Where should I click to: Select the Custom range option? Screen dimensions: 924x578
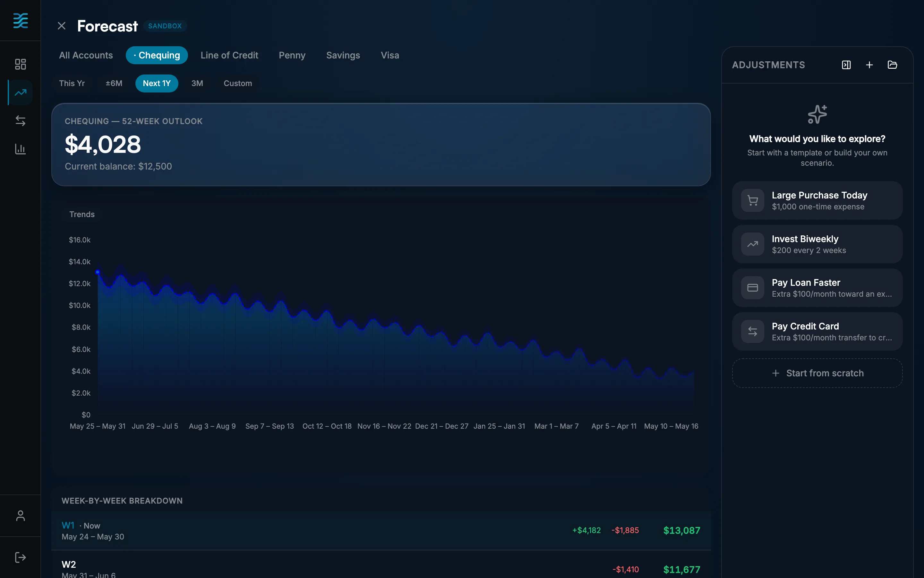pyautogui.click(x=237, y=83)
